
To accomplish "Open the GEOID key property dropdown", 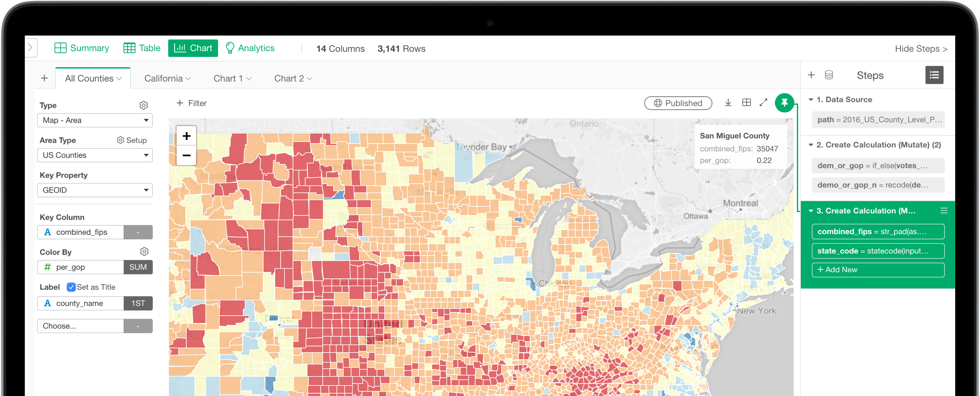I will pos(95,190).
